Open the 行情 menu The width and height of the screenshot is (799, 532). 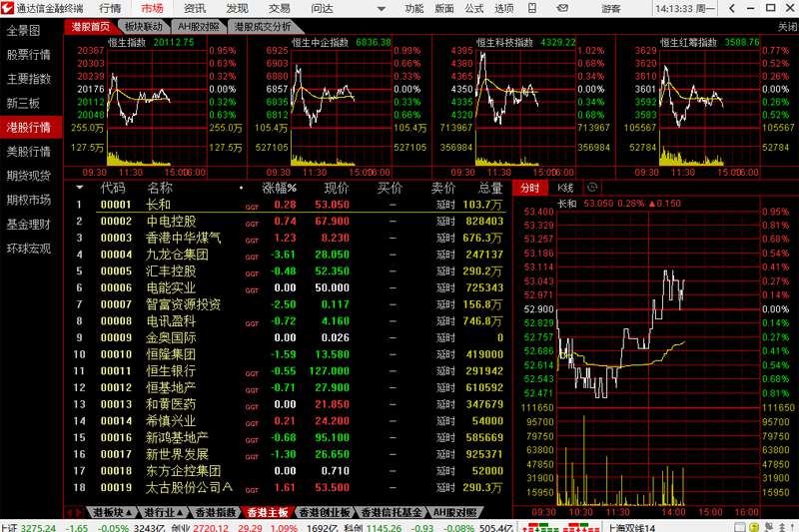point(110,8)
